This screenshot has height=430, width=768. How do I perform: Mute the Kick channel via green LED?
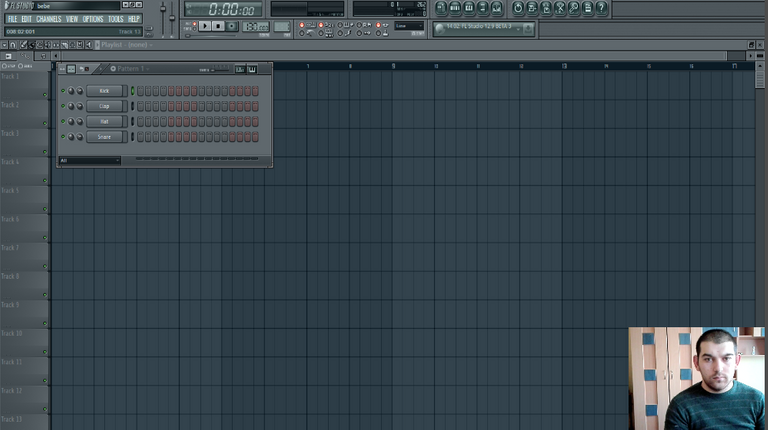pyautogui.click(x=63, y=91)
